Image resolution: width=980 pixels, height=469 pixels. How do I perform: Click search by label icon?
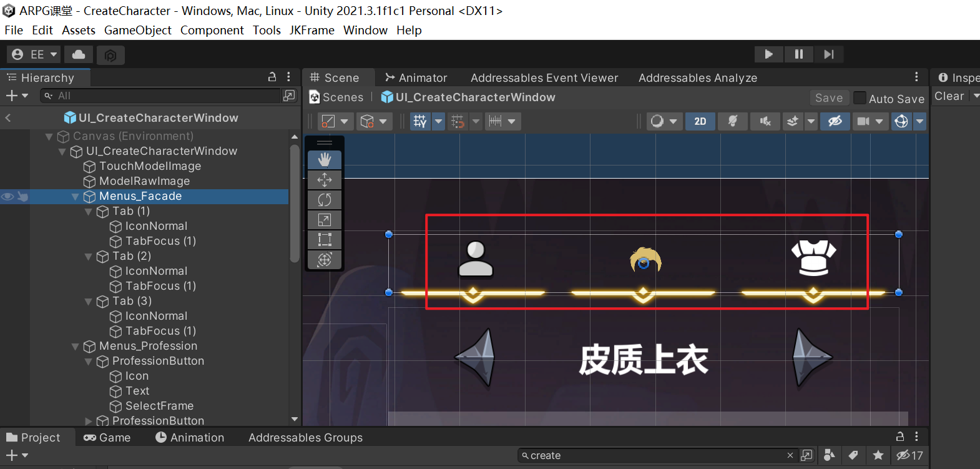click(853, 455)
